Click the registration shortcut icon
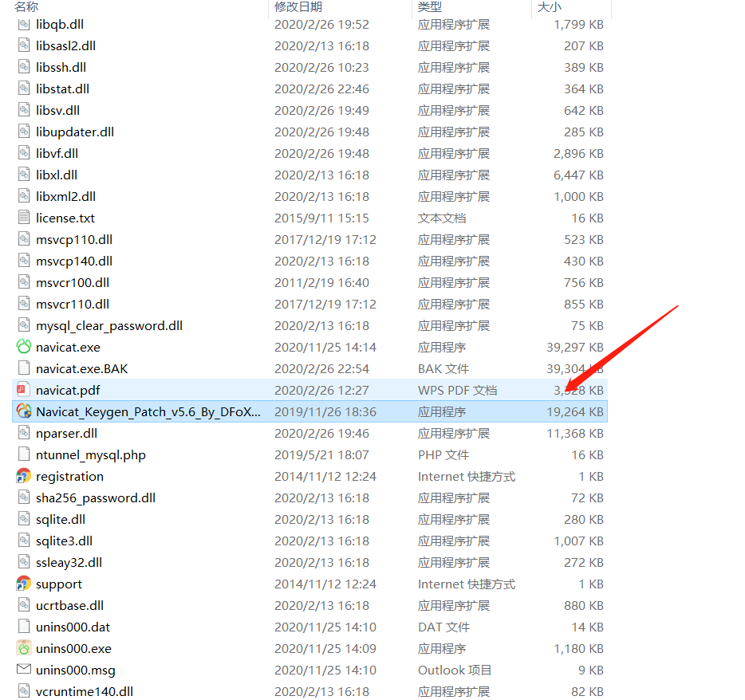Screen dimensions: 745x700 click(24, 476)
